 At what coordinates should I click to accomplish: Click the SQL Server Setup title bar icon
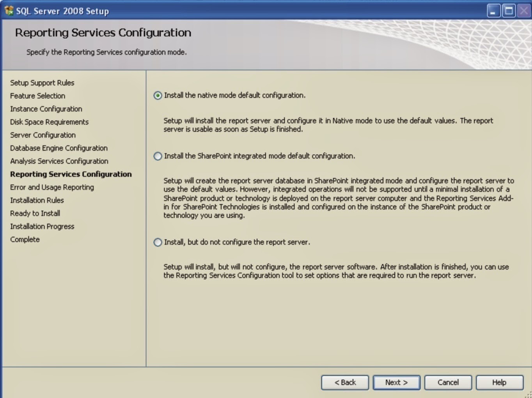pos(9,11)
